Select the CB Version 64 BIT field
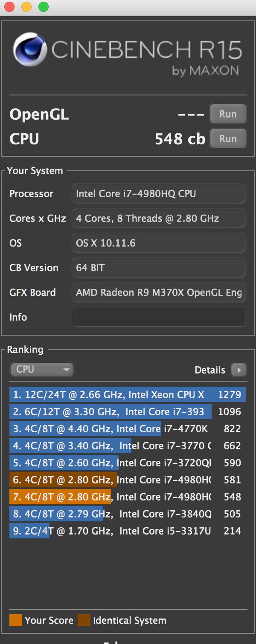Screen dimensions: 256x644 pyautogui.click(x=158, y=268)
